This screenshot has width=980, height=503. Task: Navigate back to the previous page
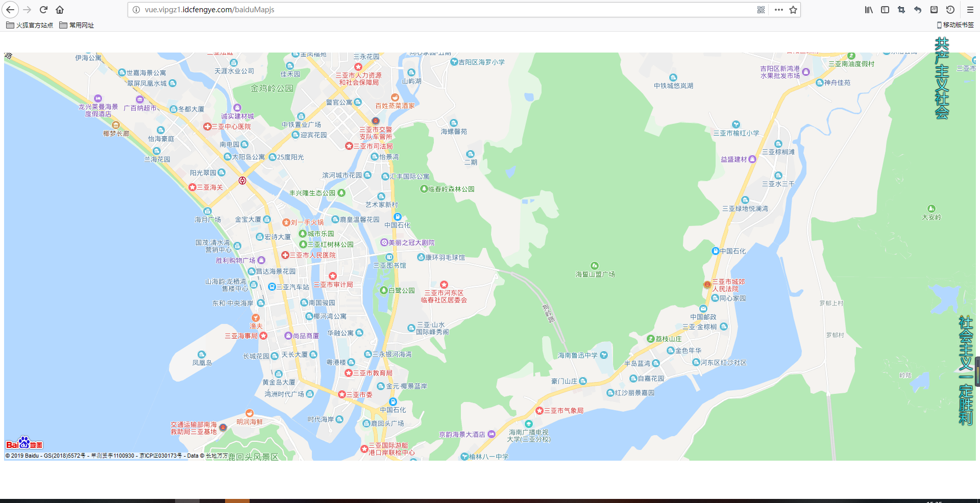(x=10, y=9)
